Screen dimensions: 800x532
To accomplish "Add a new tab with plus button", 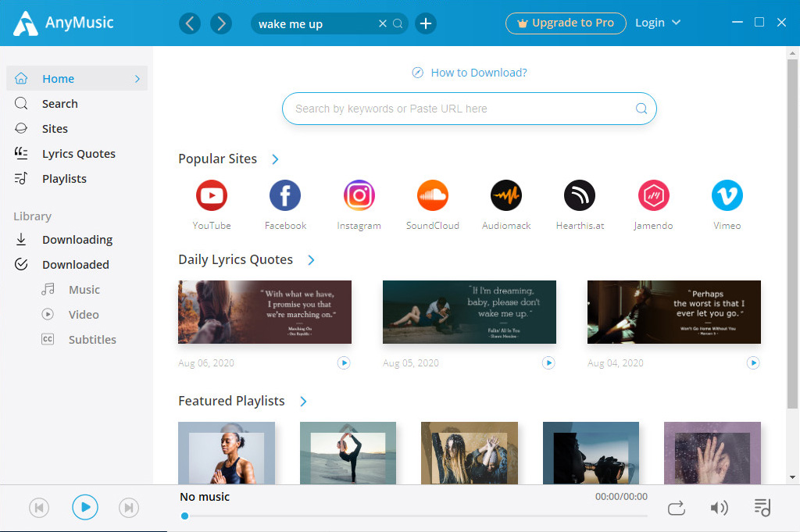I will 426,23.
